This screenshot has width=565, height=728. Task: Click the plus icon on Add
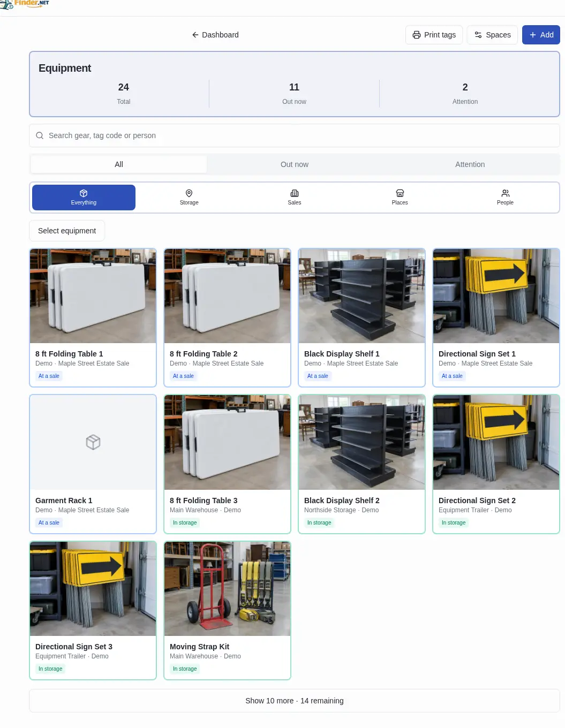(533, 35)
